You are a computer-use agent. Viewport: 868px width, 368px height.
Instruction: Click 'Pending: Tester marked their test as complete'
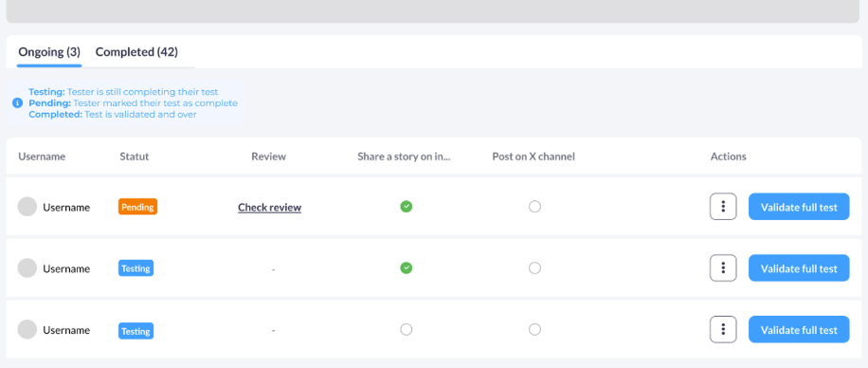click(133, 103)
